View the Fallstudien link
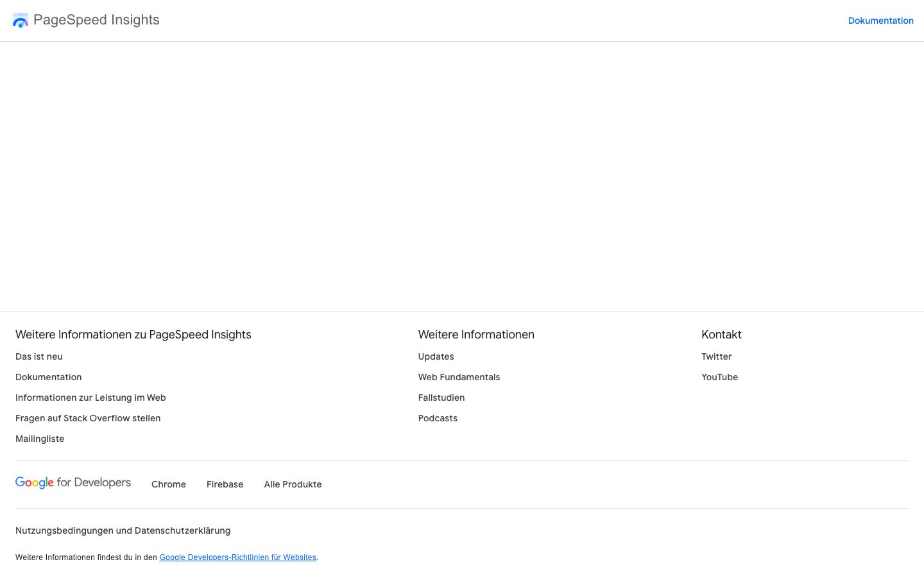The image size is (924, 578). pos(441,398)
